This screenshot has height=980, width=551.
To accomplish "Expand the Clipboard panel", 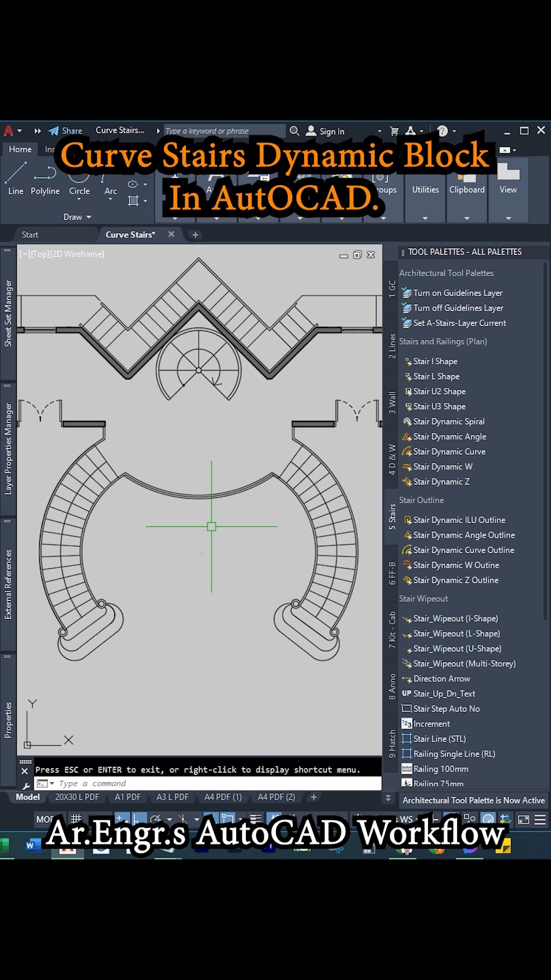I will [x=467, y=218].
